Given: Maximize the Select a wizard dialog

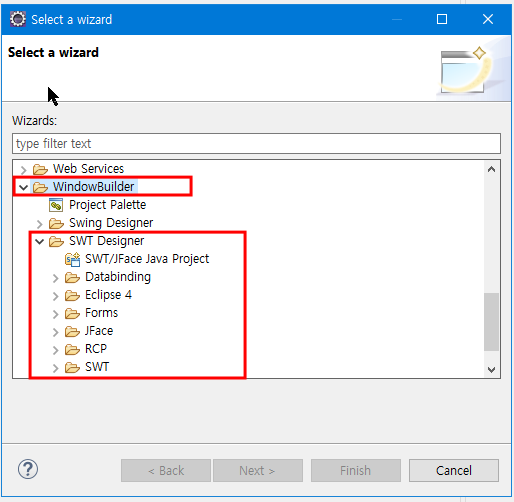Looking at the screenshot, I should [442, 19].
